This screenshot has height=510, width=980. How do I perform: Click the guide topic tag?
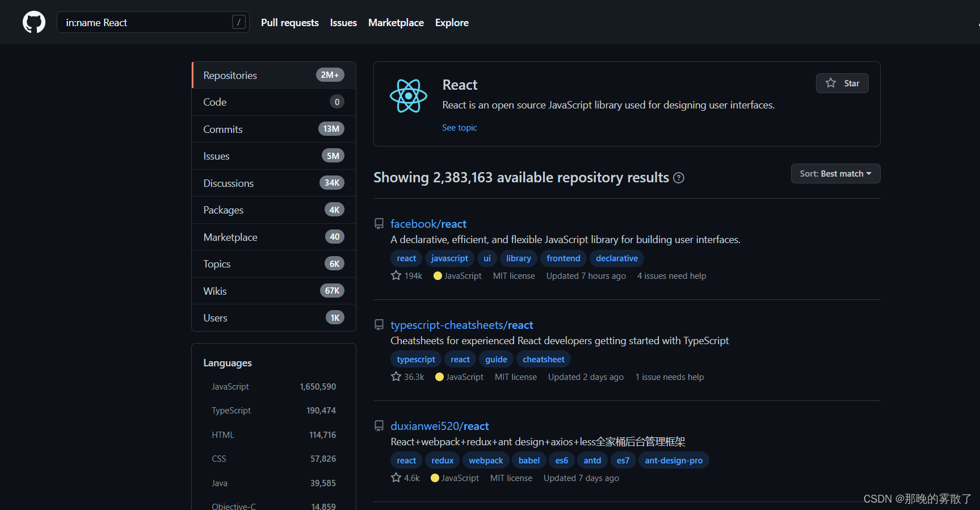coord(496,359)
